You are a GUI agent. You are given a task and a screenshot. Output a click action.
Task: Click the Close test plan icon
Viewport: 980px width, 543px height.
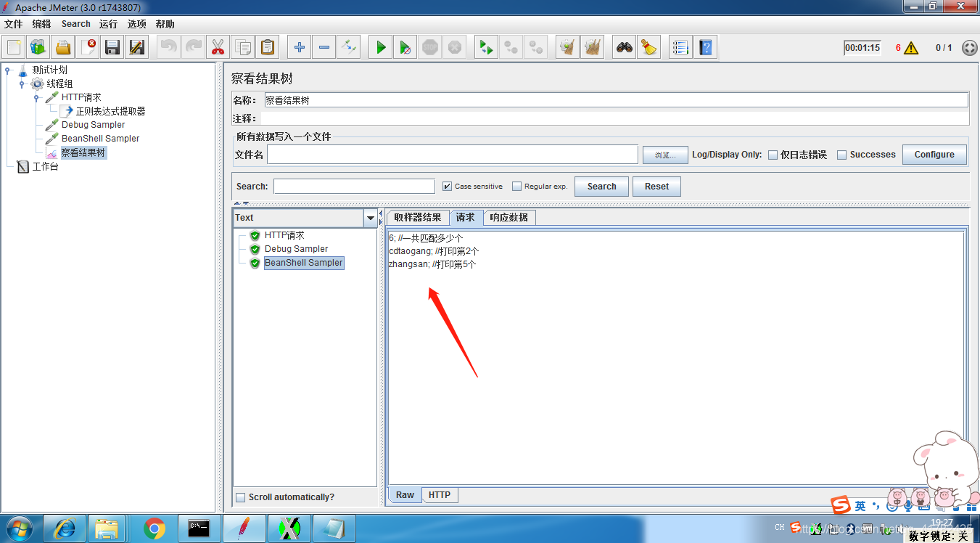[x=88, y=48]
